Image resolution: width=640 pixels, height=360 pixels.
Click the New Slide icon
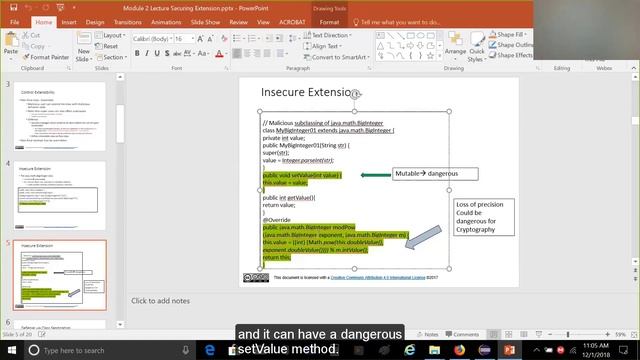tap(84, 39)
